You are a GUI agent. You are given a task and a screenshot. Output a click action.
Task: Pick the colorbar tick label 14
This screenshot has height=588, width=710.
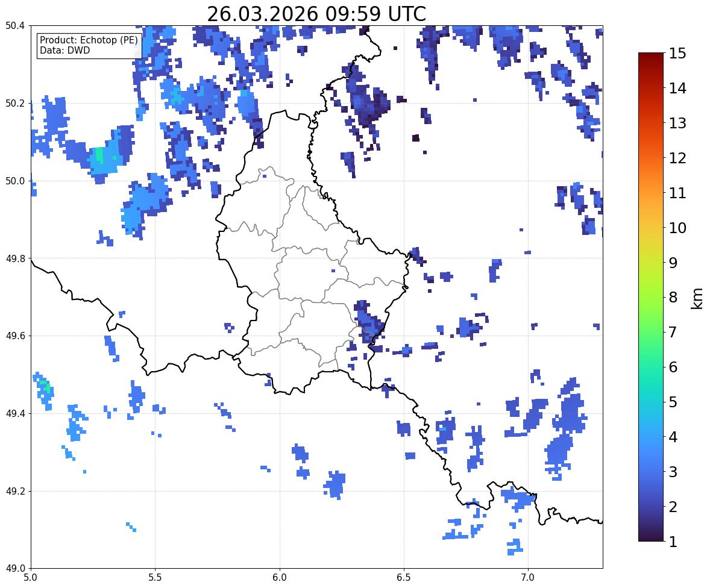click(x=677, y=89)
